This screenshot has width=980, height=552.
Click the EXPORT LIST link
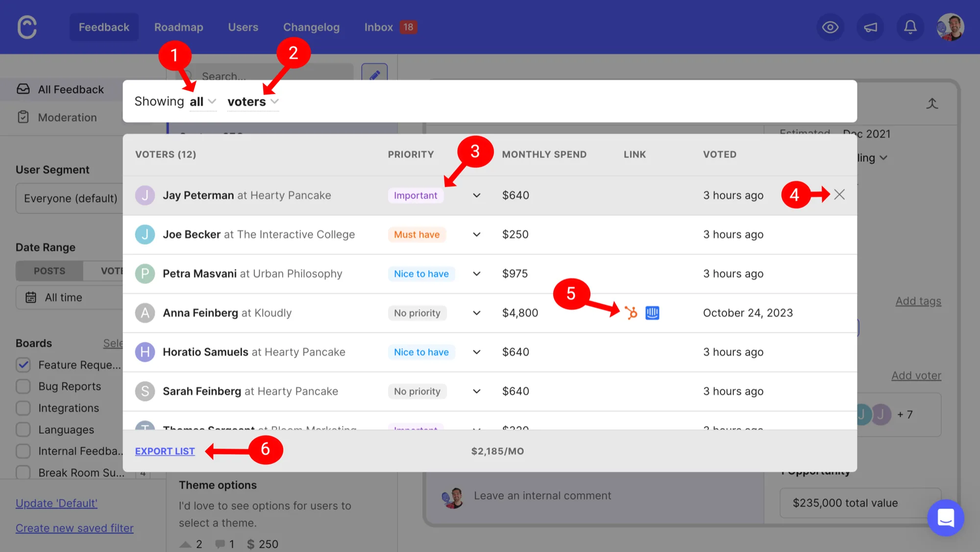(165, 451)
